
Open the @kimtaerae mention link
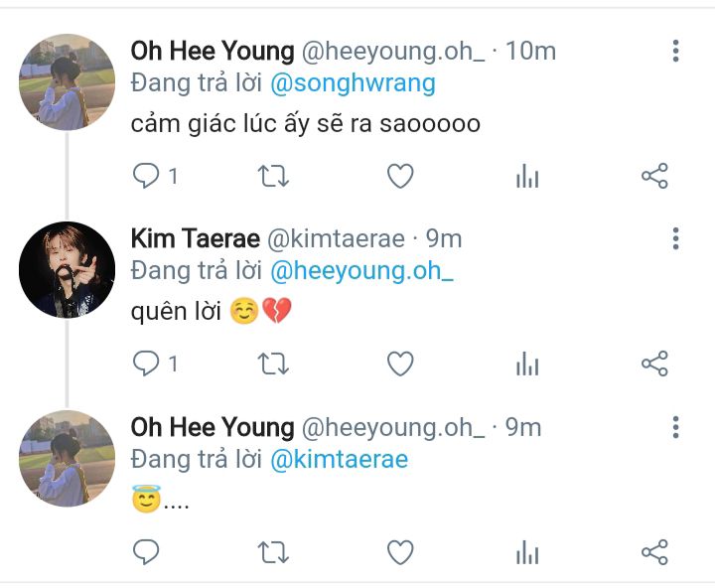tap(339, 459)
